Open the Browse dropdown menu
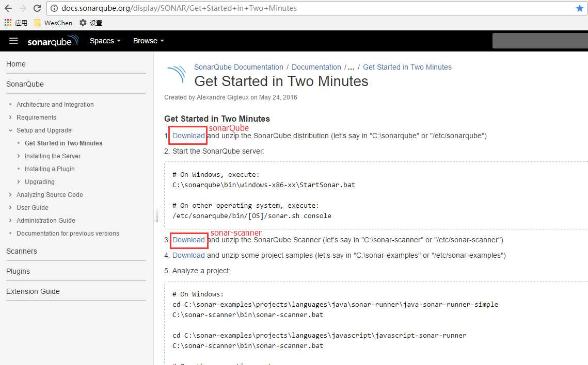This screenshot has height=365, width=588. (x=149, y=41)
